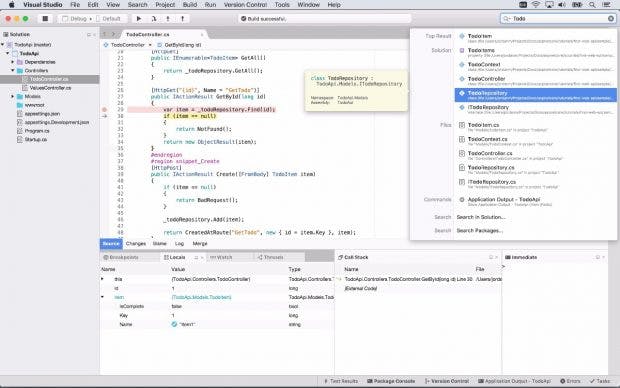Open the Version Control menu

[x=245, y=5]
